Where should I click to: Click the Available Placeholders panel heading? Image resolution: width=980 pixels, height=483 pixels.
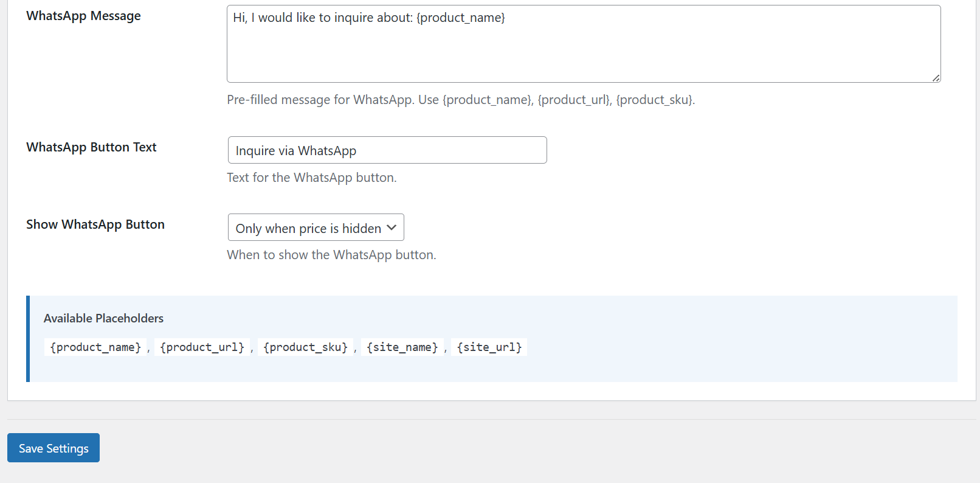click(x=103, y=318)
